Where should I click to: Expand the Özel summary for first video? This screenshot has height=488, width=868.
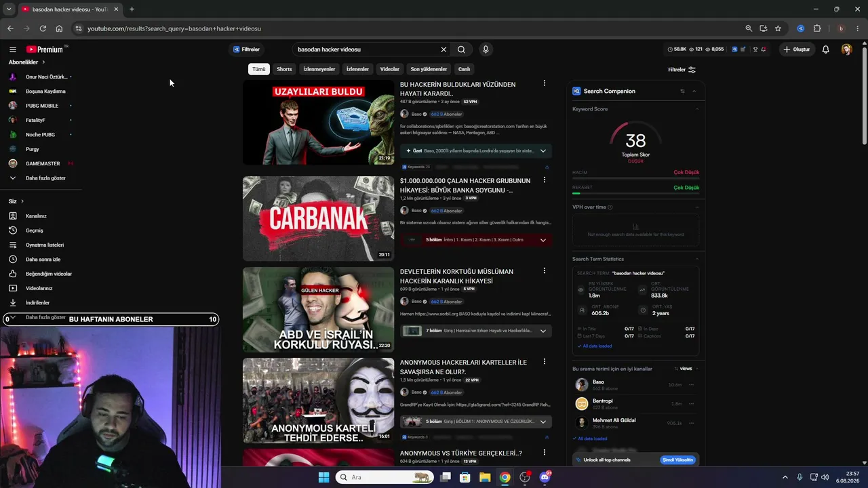point(542,150)
